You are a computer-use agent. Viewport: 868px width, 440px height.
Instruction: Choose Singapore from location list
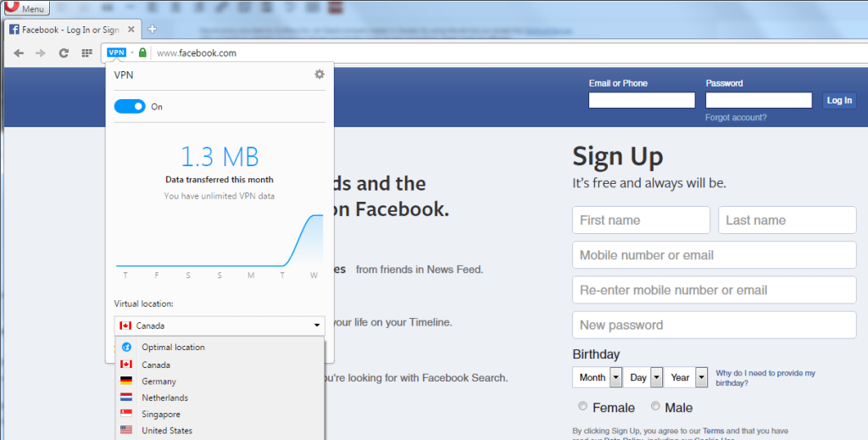220,414
